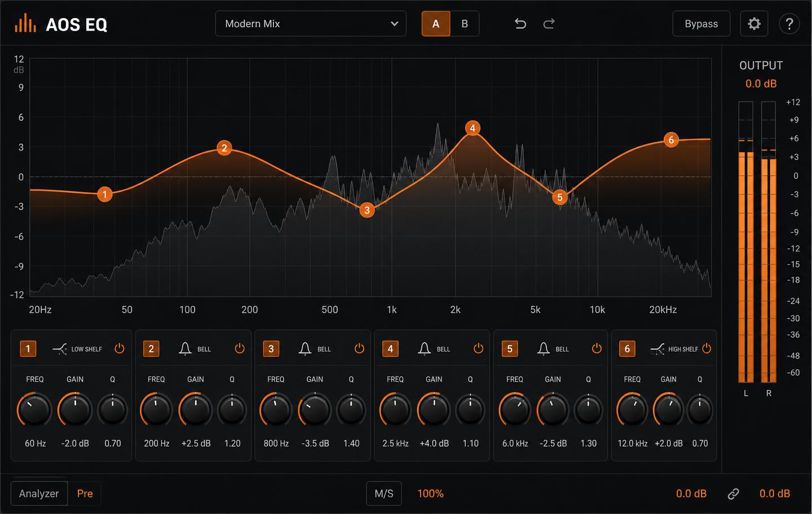This screenshot has width=812, height=514.
Task: Click EQ node 2 on the curve
Action: tap(224, 148)
